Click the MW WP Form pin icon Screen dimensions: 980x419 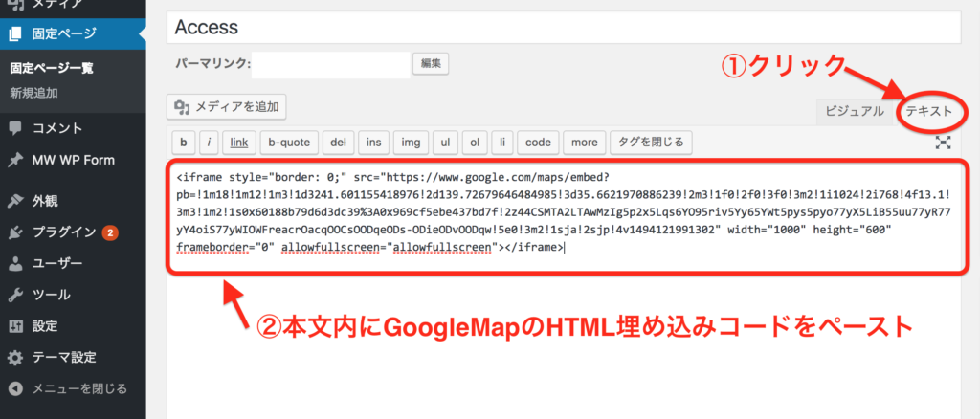pos(15,160)
